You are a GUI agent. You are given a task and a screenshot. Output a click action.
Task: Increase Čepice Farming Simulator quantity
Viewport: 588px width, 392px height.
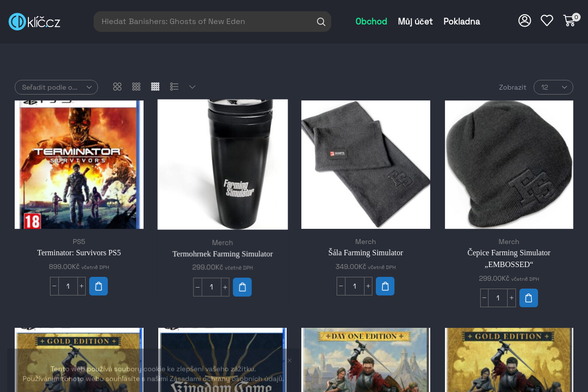pos(512,298)
